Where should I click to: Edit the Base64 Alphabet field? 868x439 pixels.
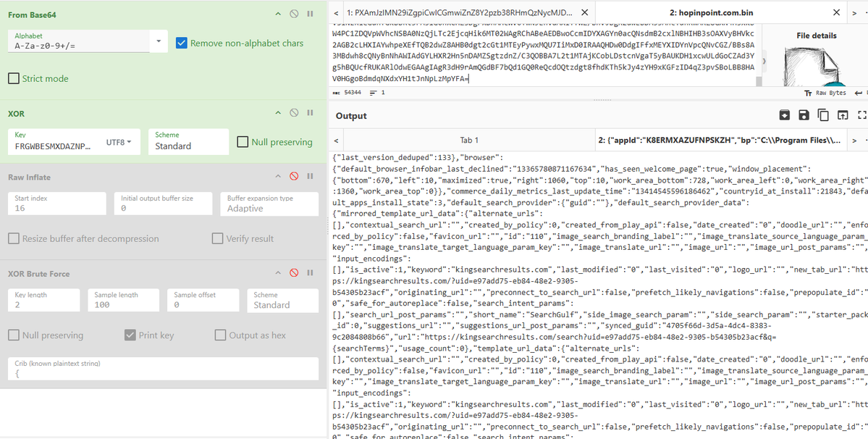point(79,41)
